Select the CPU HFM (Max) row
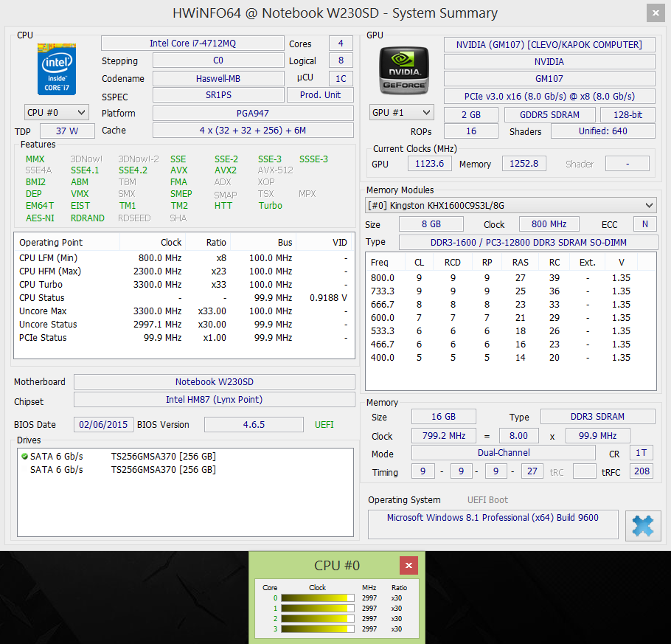 coord(184,271)
